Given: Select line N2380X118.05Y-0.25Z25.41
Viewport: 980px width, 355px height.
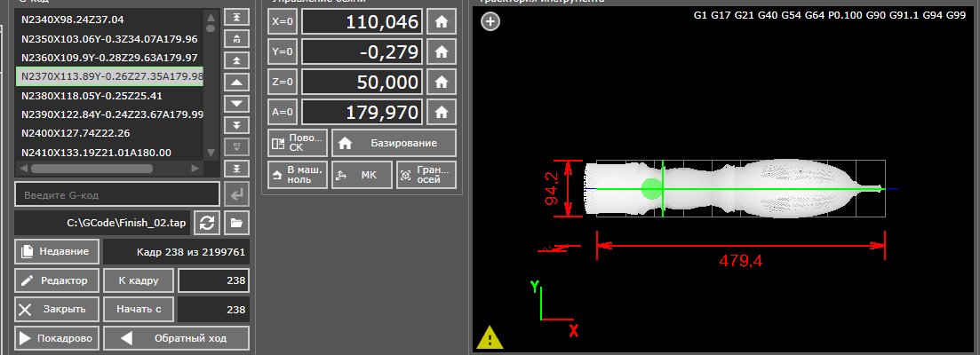Looking at the screenshot, I should tap(109, 96).
